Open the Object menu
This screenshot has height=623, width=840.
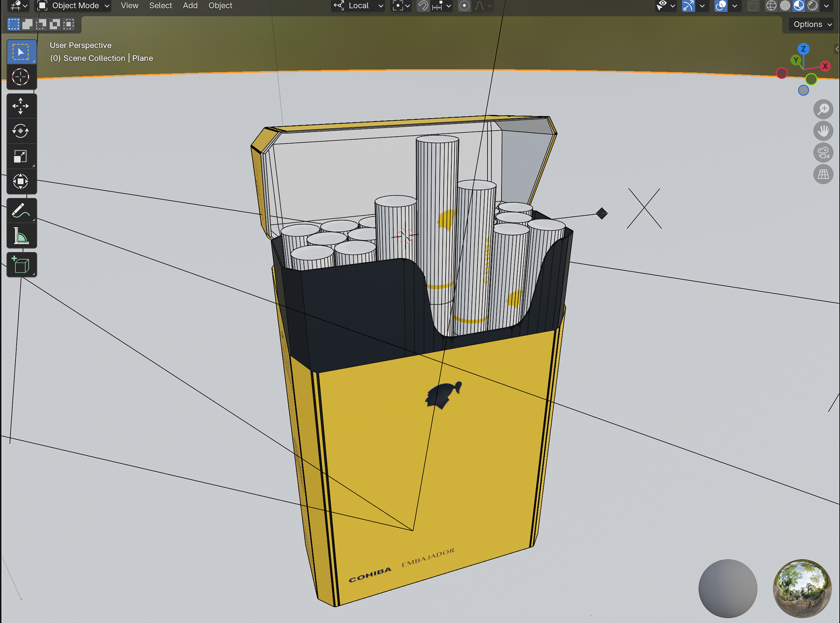(x=220, y=6)
